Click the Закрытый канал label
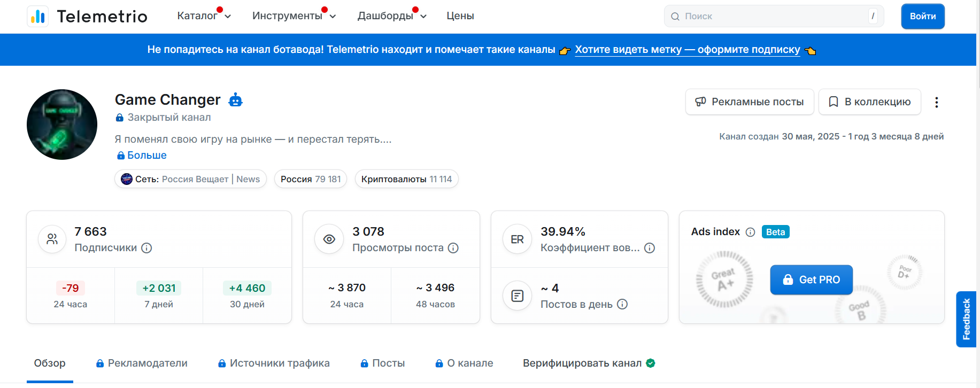This screenshot has height=388, width=980. [x=169, y=118]
